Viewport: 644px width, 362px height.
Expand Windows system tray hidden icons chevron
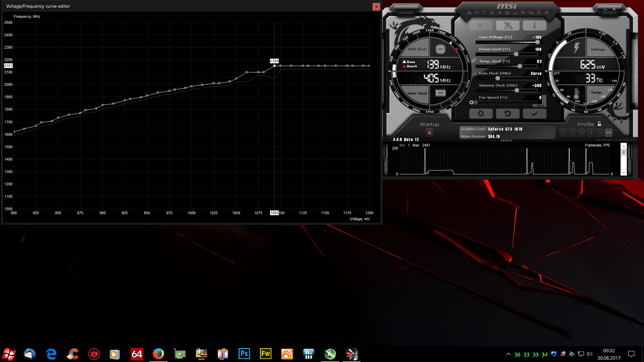(x=508, y=354)
